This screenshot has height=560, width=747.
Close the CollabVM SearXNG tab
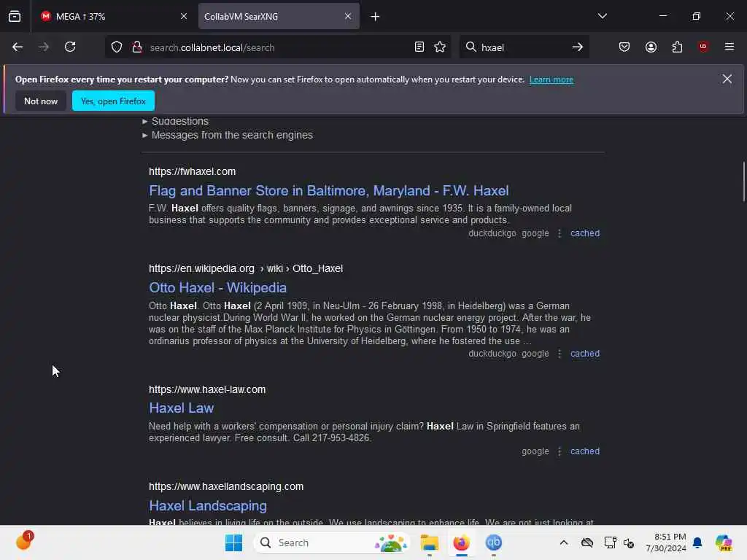348,16
